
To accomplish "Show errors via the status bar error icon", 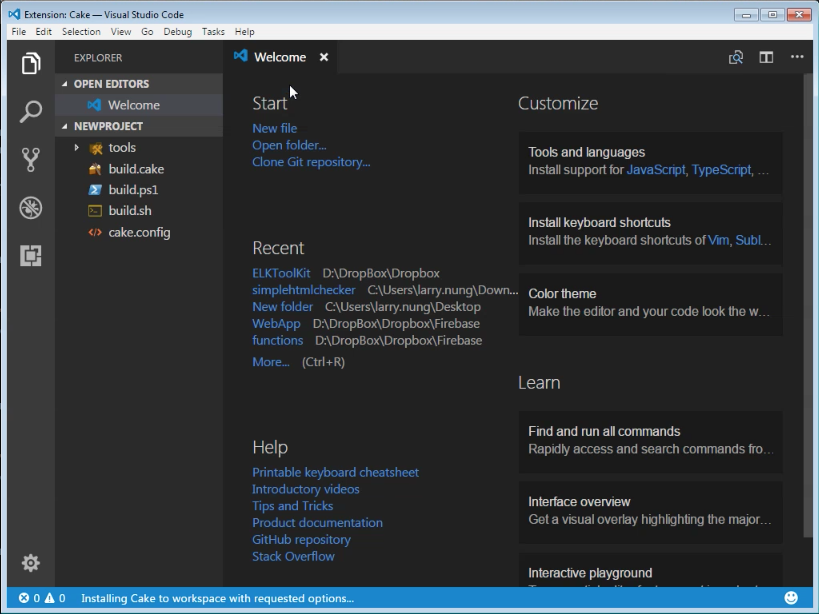I will [x=24, y=598].
